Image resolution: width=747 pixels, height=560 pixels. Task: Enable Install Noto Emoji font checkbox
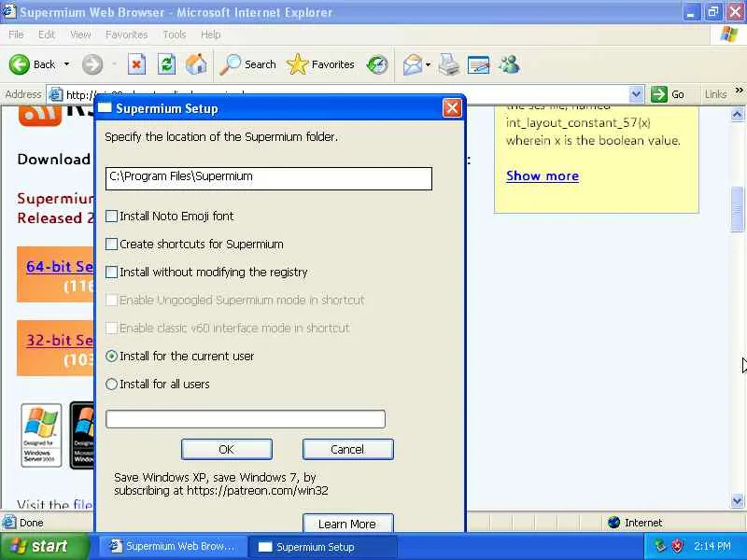[111, 217]
